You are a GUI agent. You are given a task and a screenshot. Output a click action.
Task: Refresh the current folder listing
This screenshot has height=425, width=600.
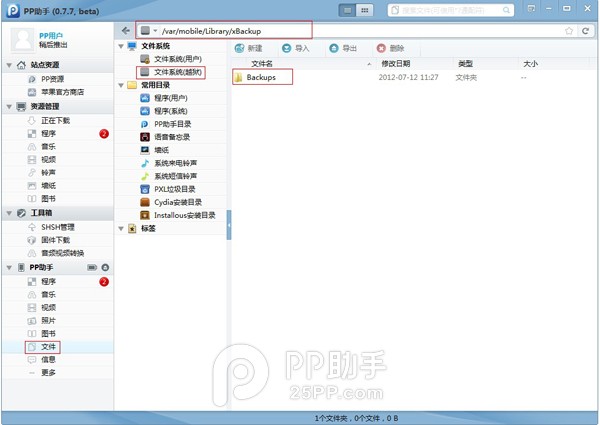pyautogui.click(x=585, y=31)
